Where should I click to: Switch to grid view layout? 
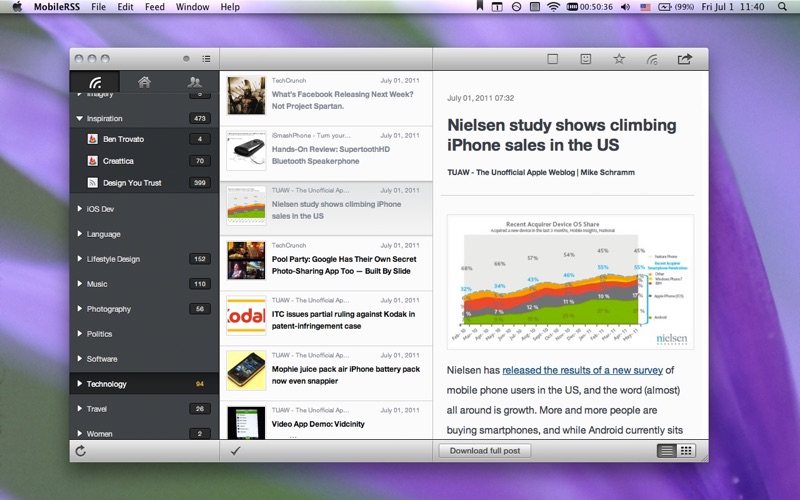(x=686, y=451)
